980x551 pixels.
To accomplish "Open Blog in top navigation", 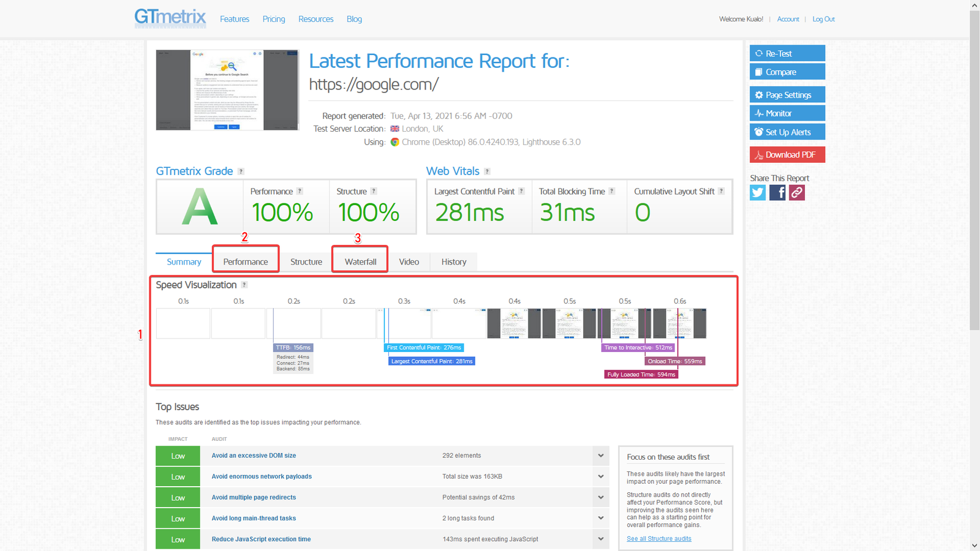I will pyautogui.click(x=354, y=19).
